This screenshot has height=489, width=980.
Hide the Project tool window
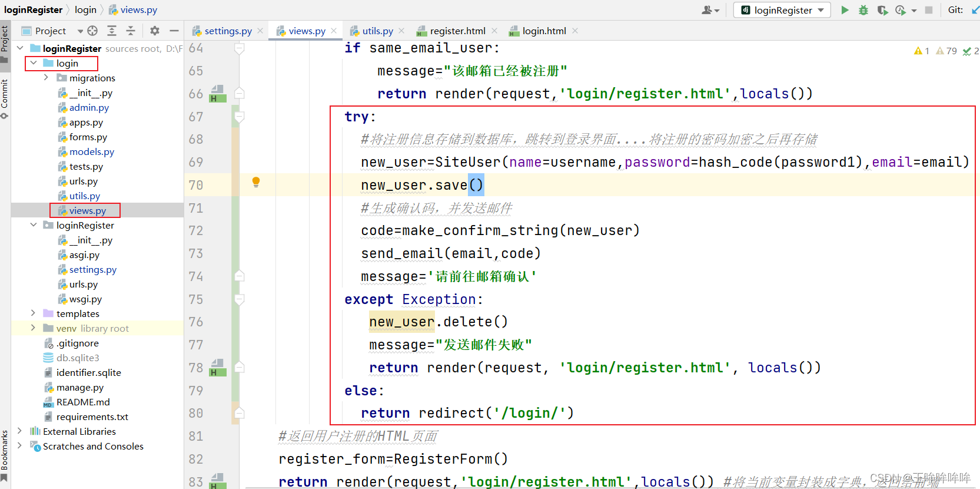click(x=174, y=31)
